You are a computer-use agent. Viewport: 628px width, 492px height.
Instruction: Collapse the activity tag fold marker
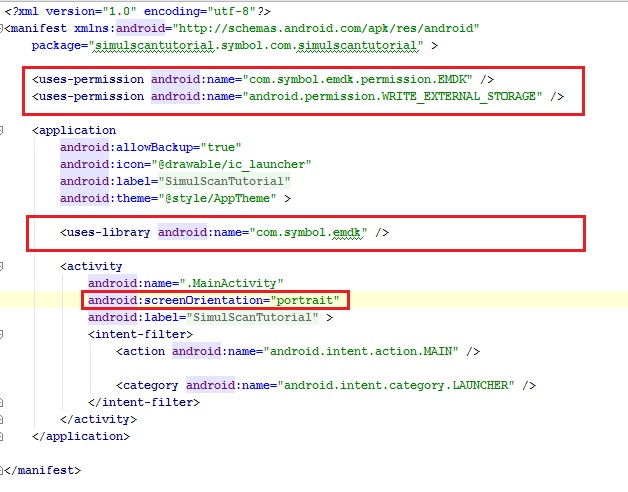click(x=4, y=266)
